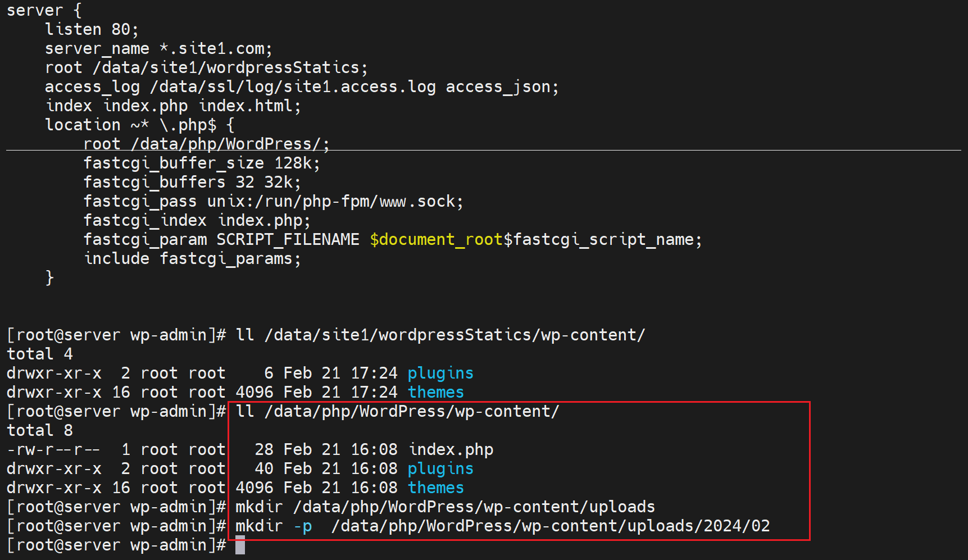Click the fastcgi_buffers 32 32k line

coord(192,183)
